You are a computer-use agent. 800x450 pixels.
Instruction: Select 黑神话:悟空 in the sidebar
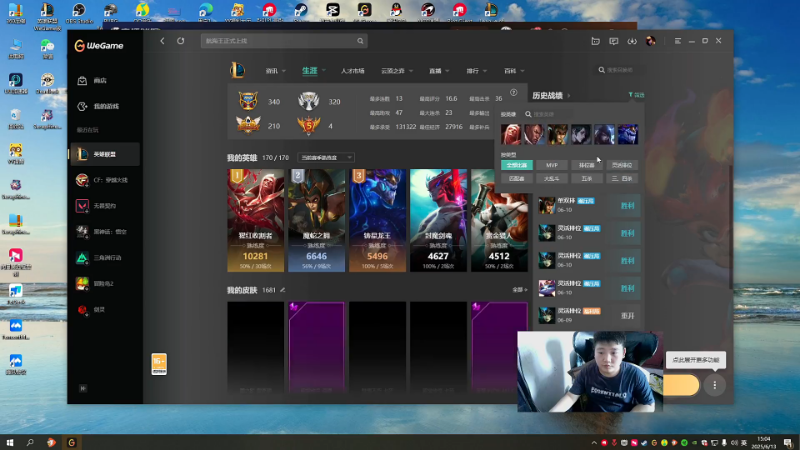click(105, 232)
